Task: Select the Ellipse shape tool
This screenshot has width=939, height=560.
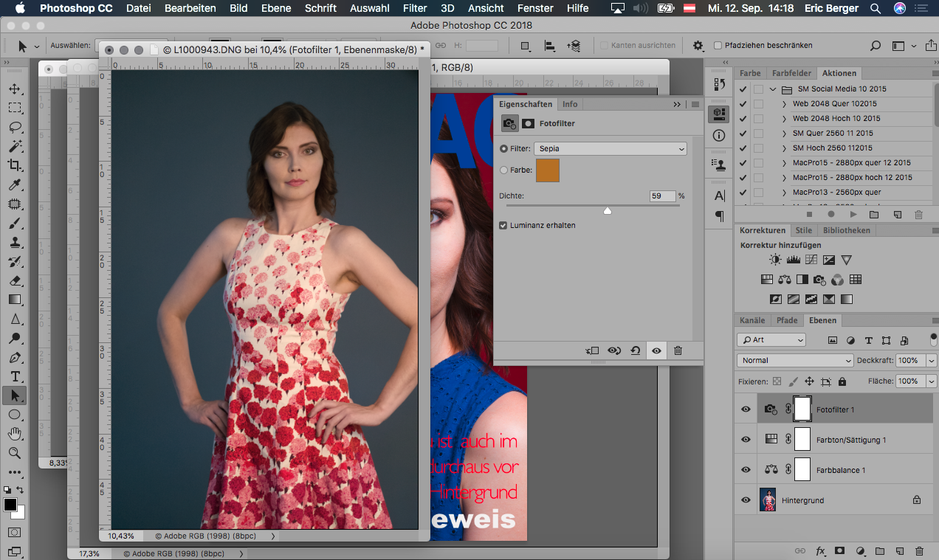Action: (15, 415)
